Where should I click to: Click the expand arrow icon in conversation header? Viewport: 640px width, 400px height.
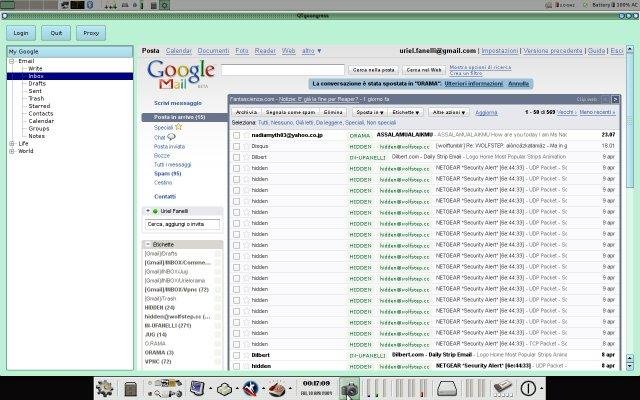[615, 99]
